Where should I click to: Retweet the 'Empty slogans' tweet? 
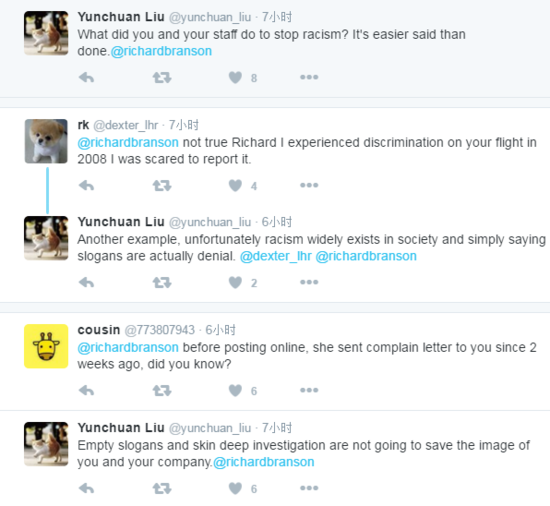[x=162, y=488]
